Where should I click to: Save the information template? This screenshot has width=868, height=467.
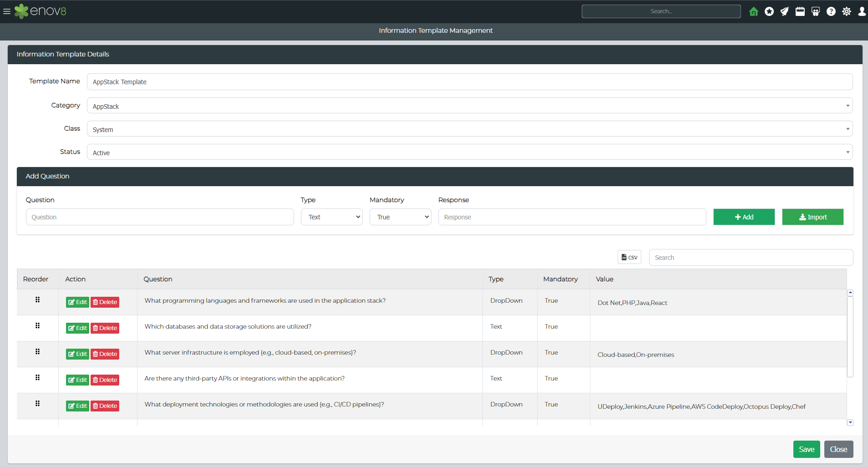click(807, 449)
